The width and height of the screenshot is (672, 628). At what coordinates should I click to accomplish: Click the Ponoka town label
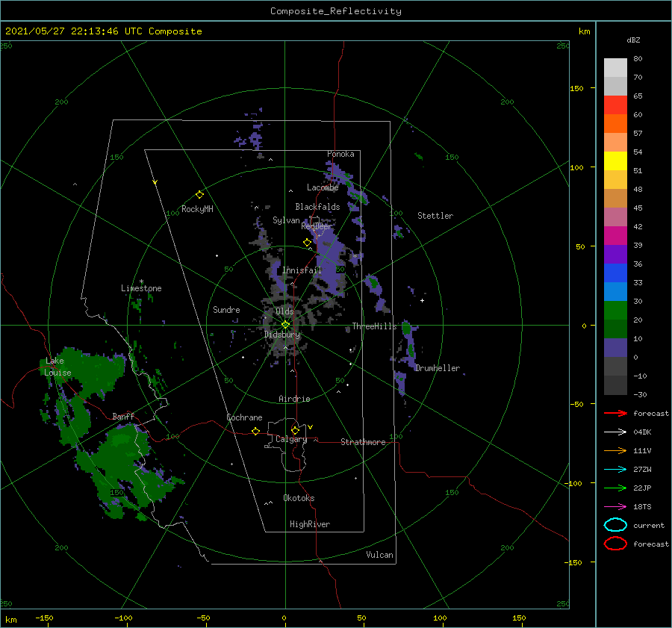point(340,154)
